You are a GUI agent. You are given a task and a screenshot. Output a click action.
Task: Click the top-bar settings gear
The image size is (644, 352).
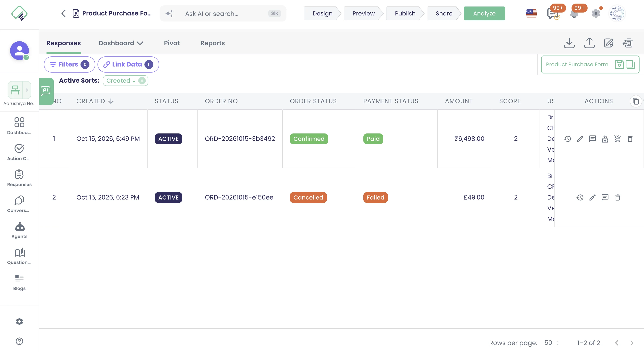point(596,13)
